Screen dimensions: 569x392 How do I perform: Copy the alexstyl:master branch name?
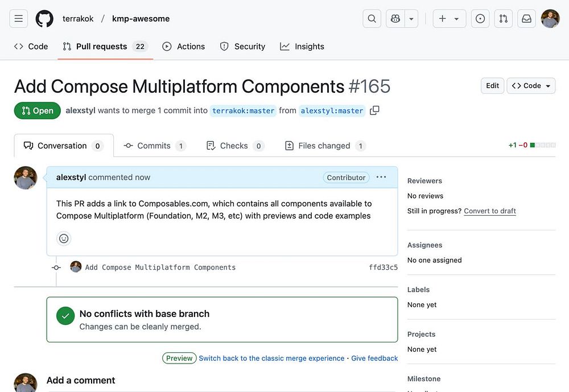tap(374, 110)
